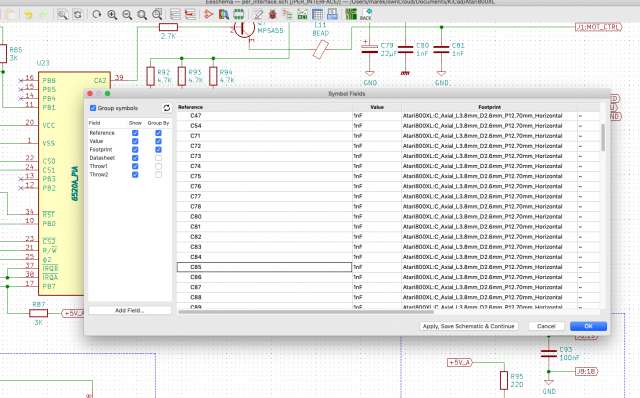Confirm dialog with OK button
The width and height of the screenshot is (640, 398).
pos(588,326)
